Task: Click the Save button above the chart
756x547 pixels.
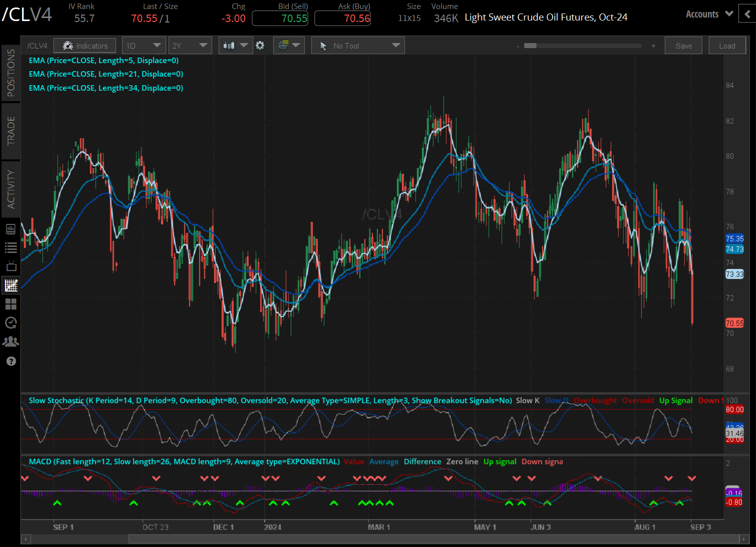Action: pyautogui.click(x=683, y=45)
